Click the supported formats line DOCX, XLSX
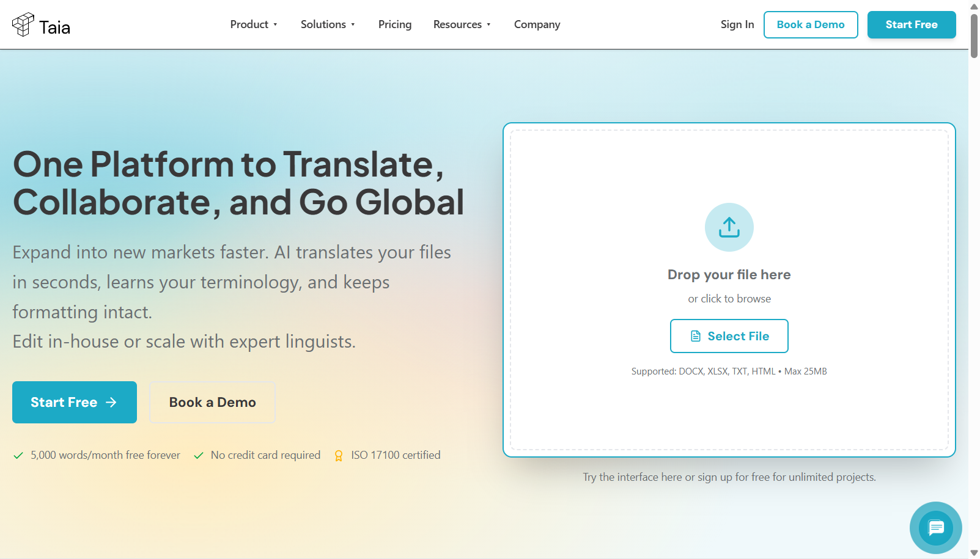The height and width of the screenshot is (559, 980). pyautogui.click(x=729, y=371)
